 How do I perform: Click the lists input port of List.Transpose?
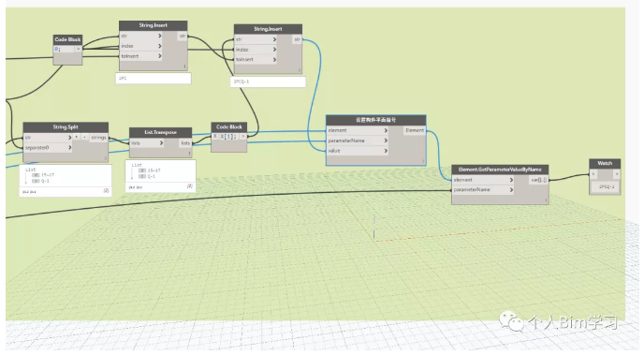pos(147,143)
